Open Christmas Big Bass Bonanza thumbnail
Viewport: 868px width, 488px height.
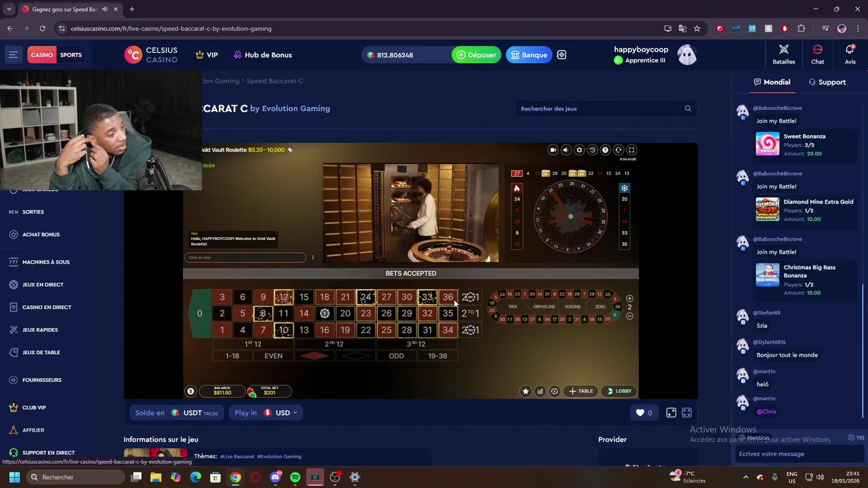click(x=768, y=275)
